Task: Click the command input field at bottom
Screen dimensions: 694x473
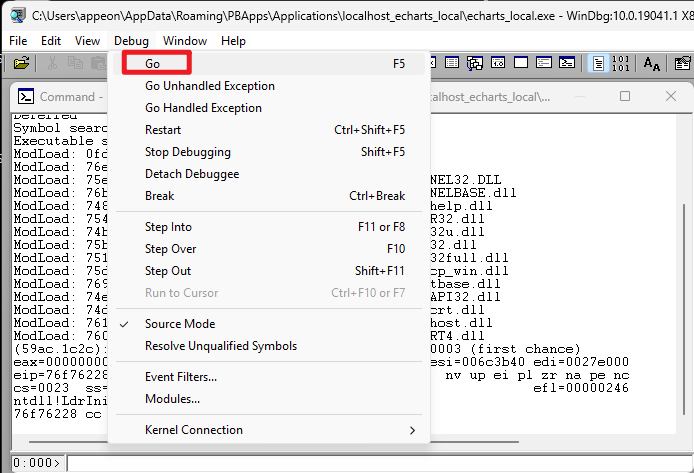Action: 370,463
